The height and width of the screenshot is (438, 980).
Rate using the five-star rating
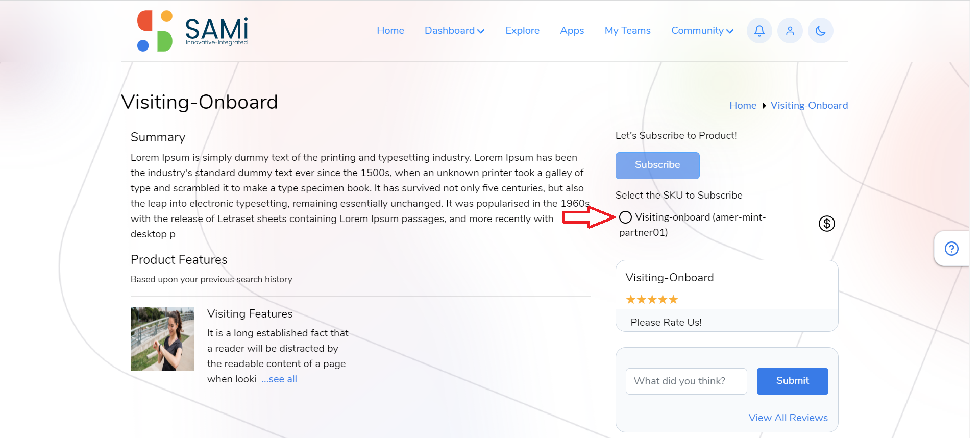point(652,300)
